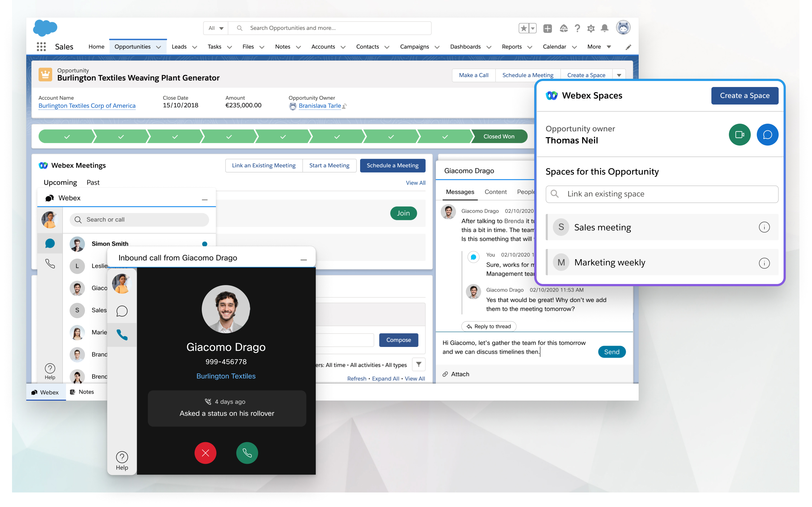Minimize the inbound call popup
This screenshot has height=507, width=812.
[x=303, y=259]
